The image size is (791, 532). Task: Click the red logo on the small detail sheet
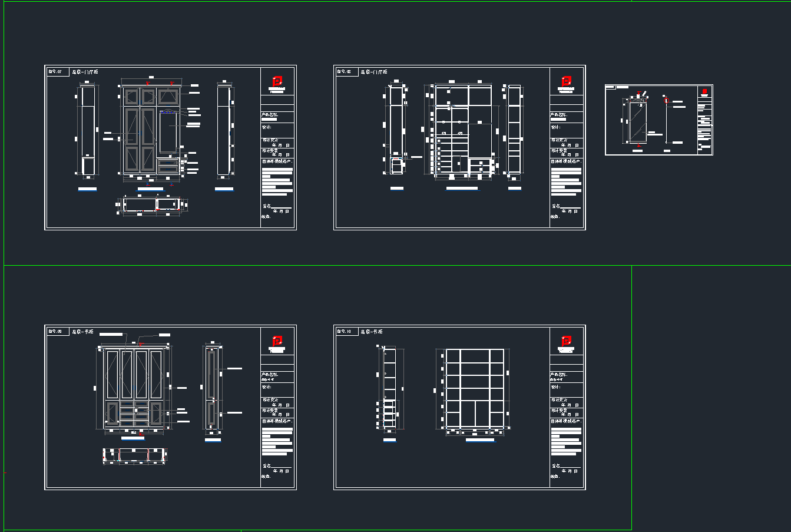click(x=704, y=92)
